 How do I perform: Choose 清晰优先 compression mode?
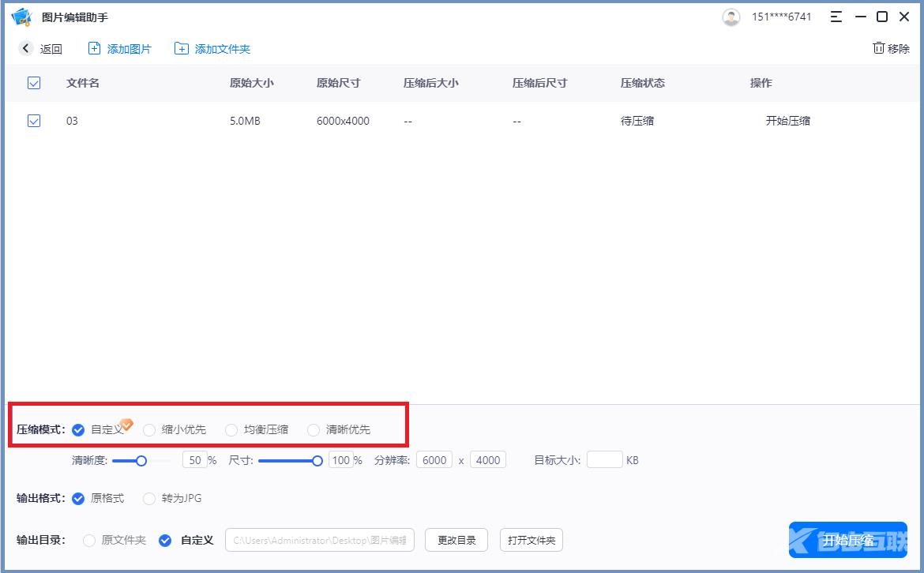point(314,430)
